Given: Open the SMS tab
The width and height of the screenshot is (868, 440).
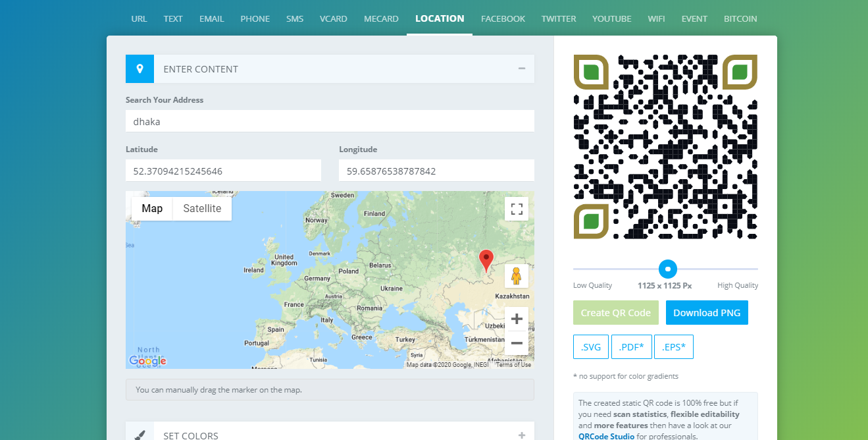Looking at the screenshot, I should point(295,18).
